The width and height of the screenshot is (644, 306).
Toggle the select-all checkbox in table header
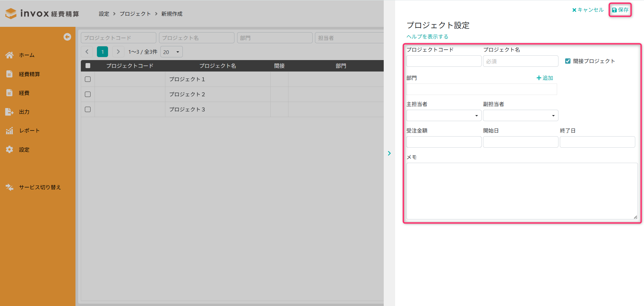(88, 66)
